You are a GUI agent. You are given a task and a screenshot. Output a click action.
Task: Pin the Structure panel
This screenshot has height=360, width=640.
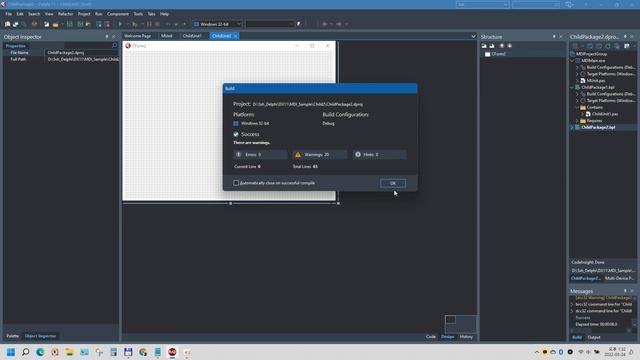554,36
